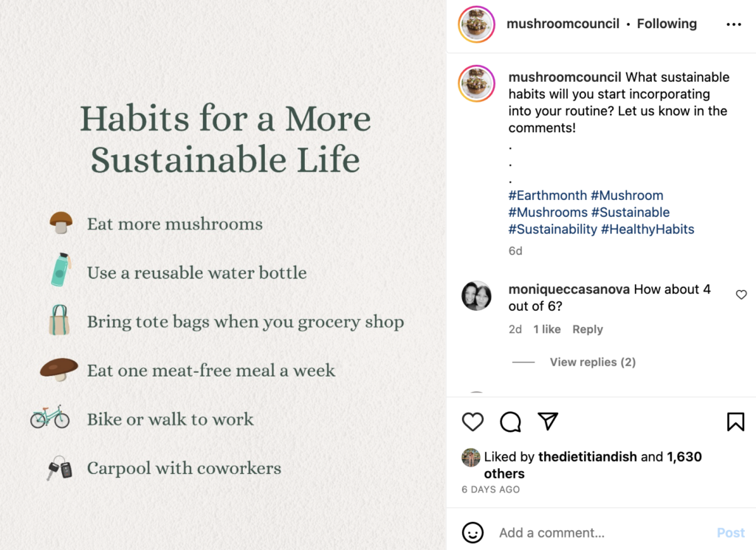Open moniqueccasanova's avatar
Image resolution: width=756 pixels, height=550 pixels.
tap(476, 295)
